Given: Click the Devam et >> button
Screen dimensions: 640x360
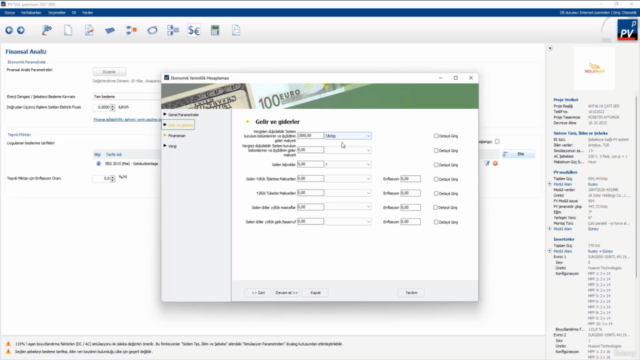Looking at the screenshot, I should point(287,293).
